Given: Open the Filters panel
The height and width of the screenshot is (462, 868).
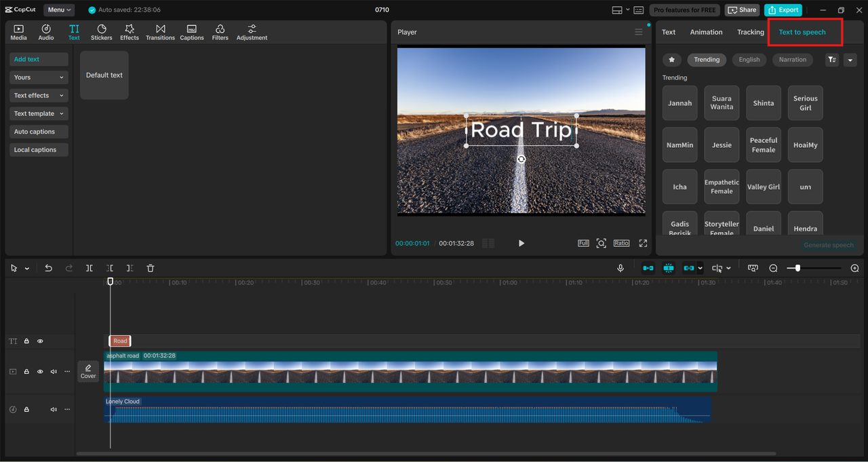Looking at the screenshot, I should tap(220, 32).
